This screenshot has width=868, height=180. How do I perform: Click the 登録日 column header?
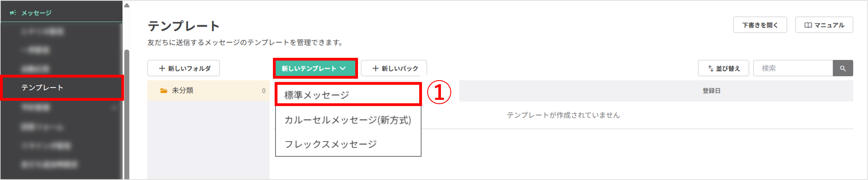711,91
